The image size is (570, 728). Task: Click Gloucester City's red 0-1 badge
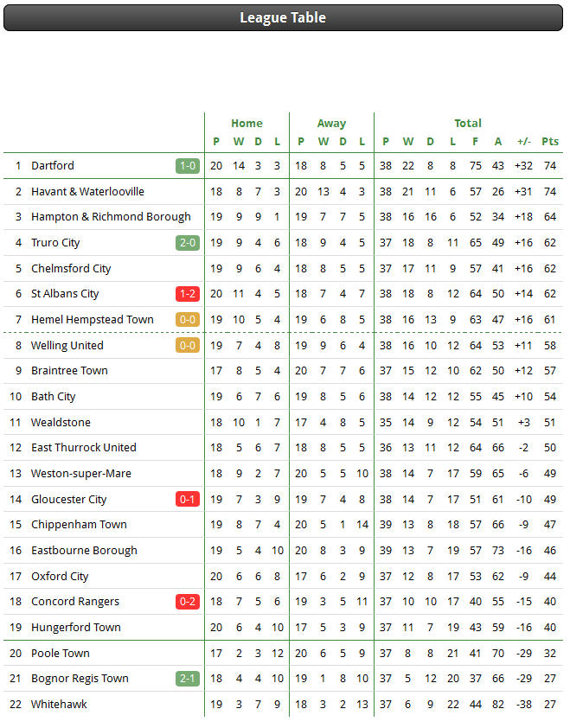pos(188,500)
